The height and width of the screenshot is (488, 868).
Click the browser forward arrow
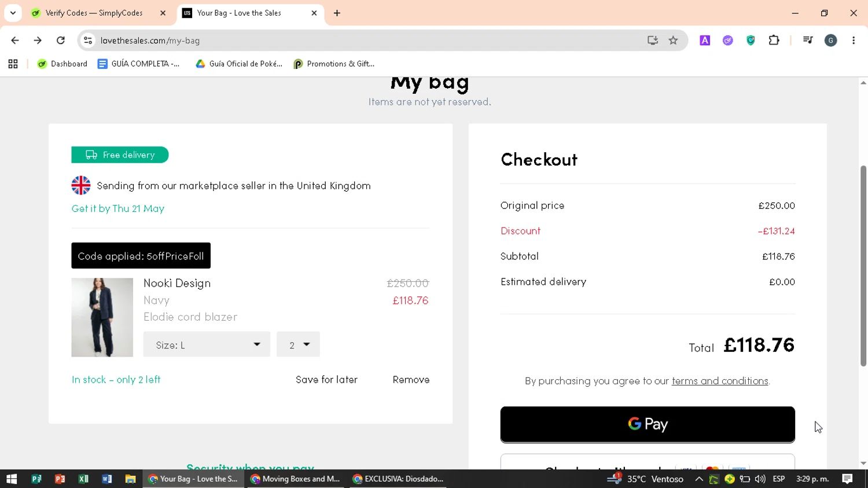38,41
